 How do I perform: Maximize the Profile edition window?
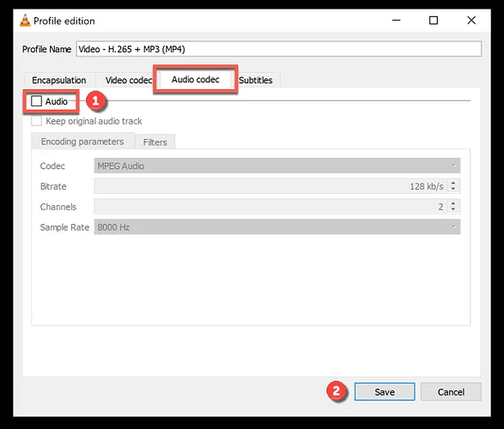434,21
